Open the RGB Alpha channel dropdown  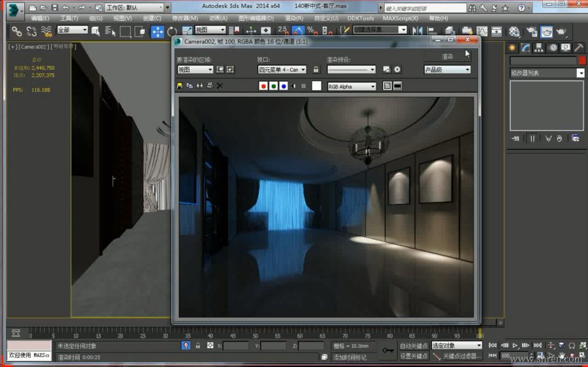click(x=352, y=86)
